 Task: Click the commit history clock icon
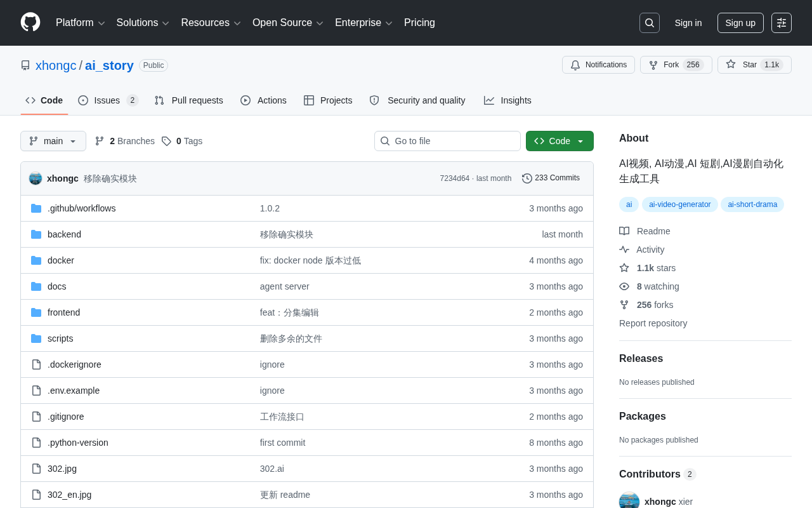click(x=527, y=178)
